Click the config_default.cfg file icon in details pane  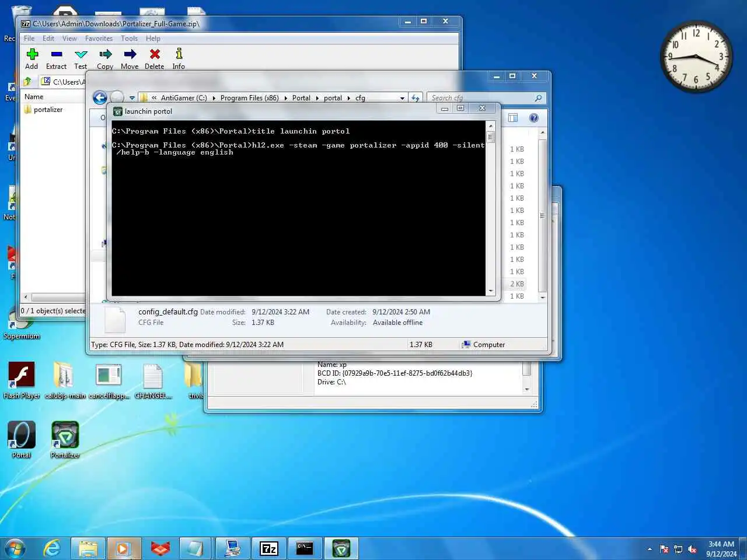click(115, 319)
